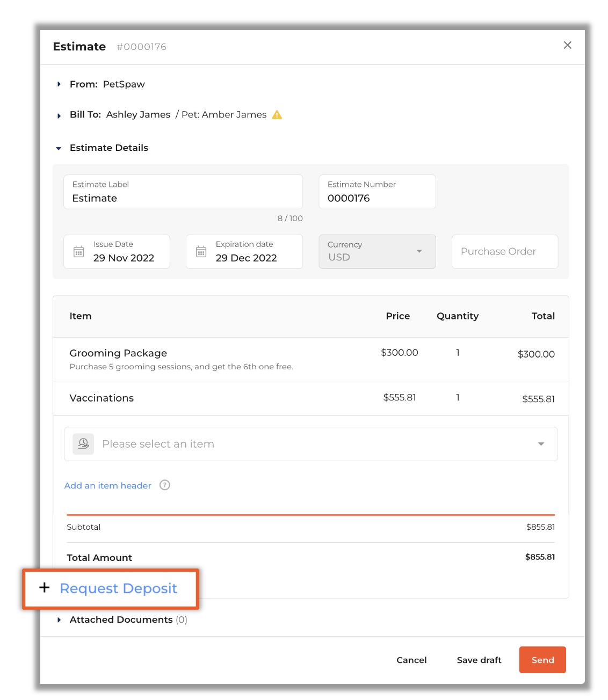608x700 pixels.
Task: Click the Vaccinations row total $555.81
Action: point(538,399)
